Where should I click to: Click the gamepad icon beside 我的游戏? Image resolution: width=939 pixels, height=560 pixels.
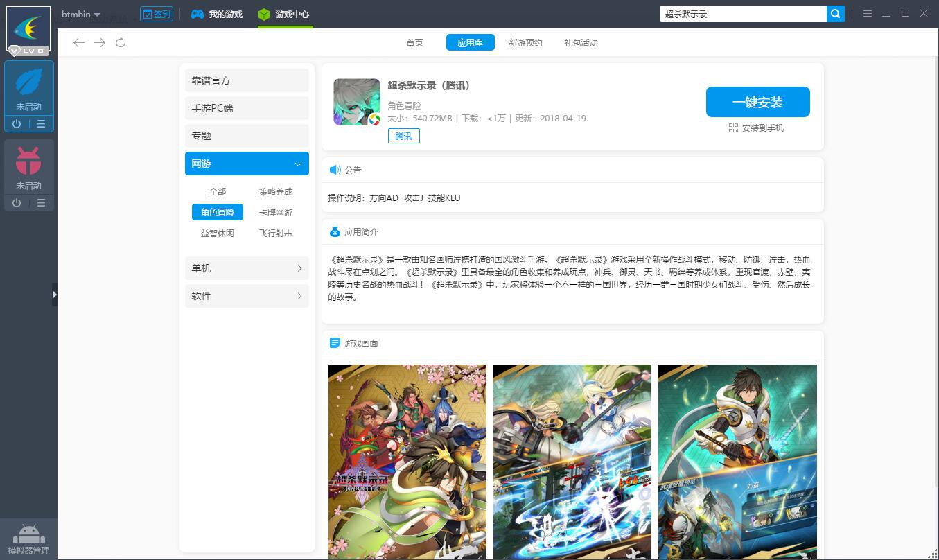point(198,14)
